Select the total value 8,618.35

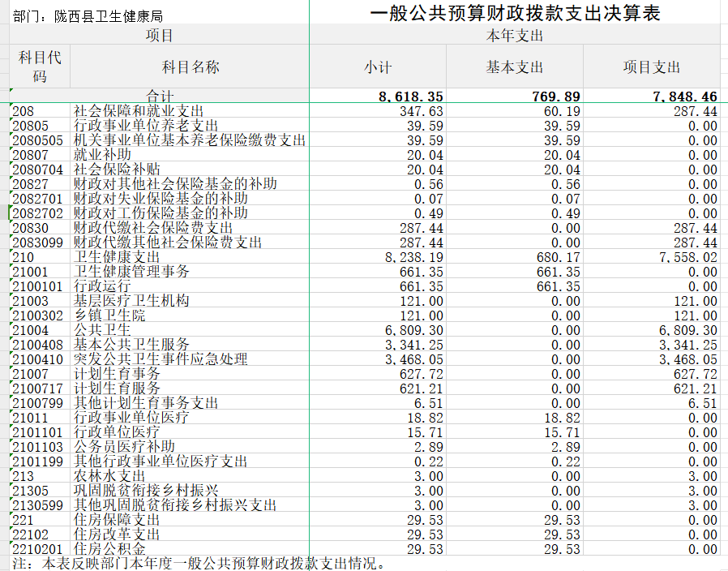pyautogui.click(x=411, y=97)
